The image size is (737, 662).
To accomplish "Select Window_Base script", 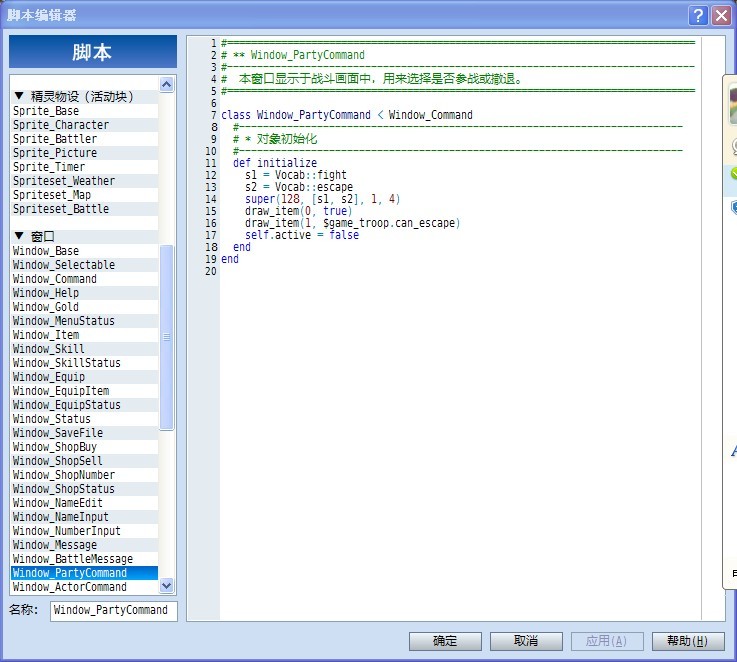I will click(85, 251).
